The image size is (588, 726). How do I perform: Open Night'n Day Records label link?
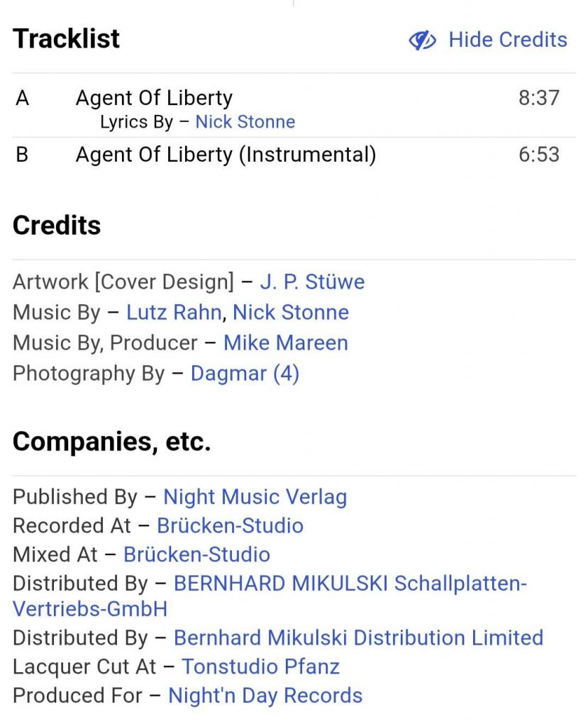pyautogui.click(x=265, y=696)
